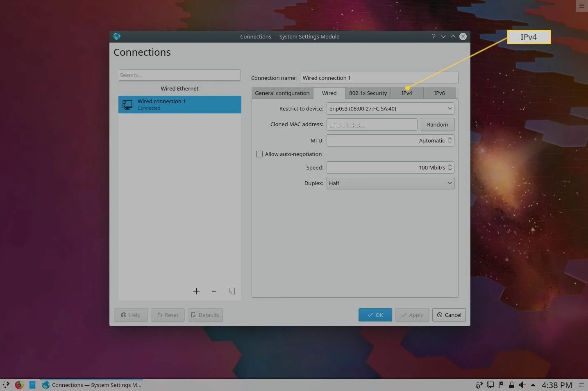The image size is (588, 391).
Task: Open network updates tray icon with globe
Action: coord(479,385)
